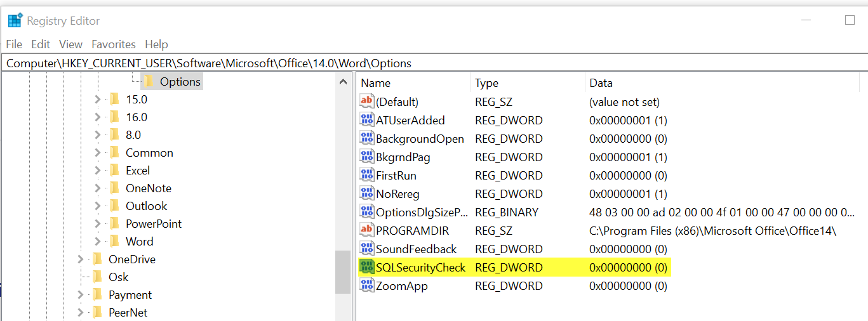Select the ATUserAdded value icon
Viewport: 868px width, 321px height.
point(367,121)
